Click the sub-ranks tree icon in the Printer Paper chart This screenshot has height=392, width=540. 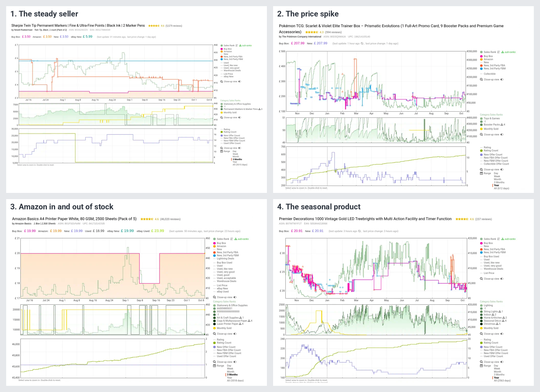click(x=236, y=239)
